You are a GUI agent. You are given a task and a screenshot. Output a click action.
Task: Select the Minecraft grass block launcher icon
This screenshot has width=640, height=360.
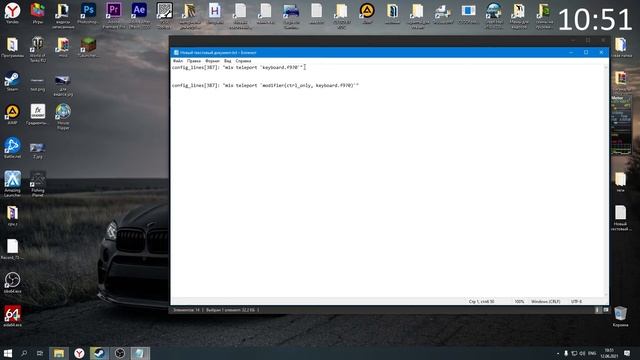pyautogui.click(x=88, y=47)
